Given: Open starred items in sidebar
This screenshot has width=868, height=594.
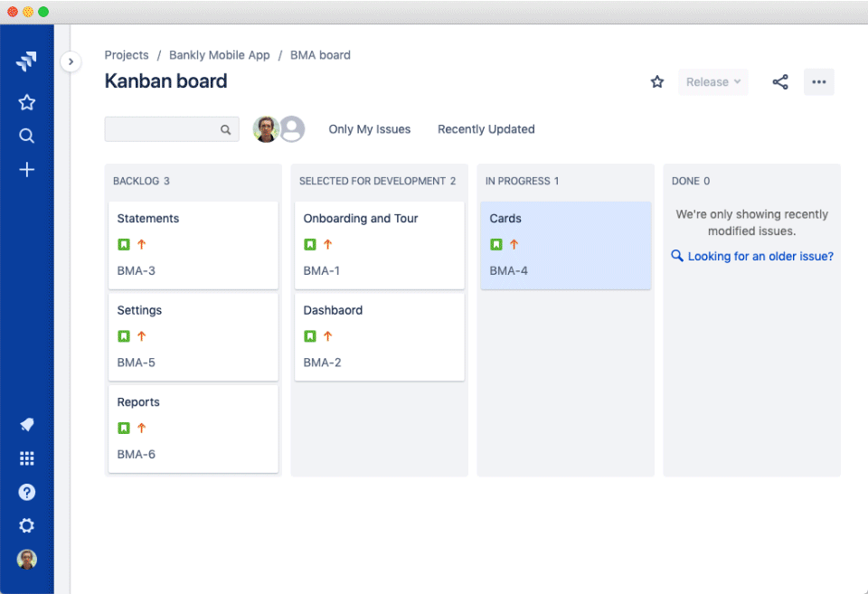Looking at the screenshot, I should (26, 102).
